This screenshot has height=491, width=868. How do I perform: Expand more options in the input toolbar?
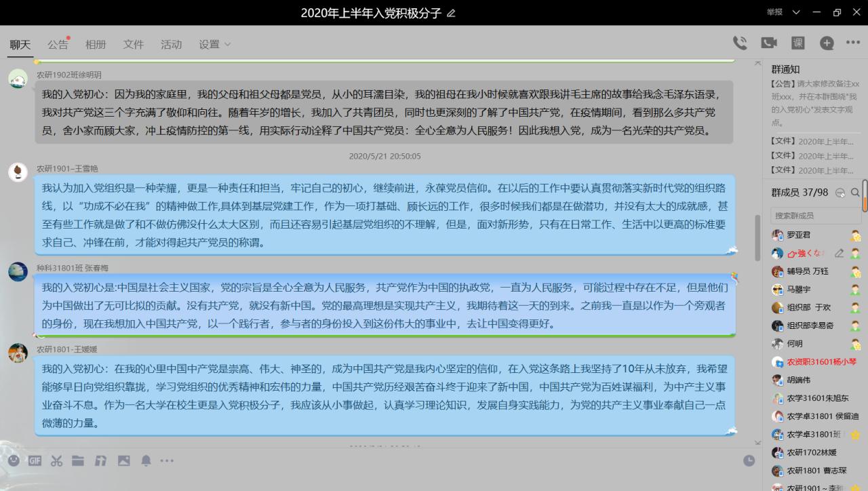point(167,460)
